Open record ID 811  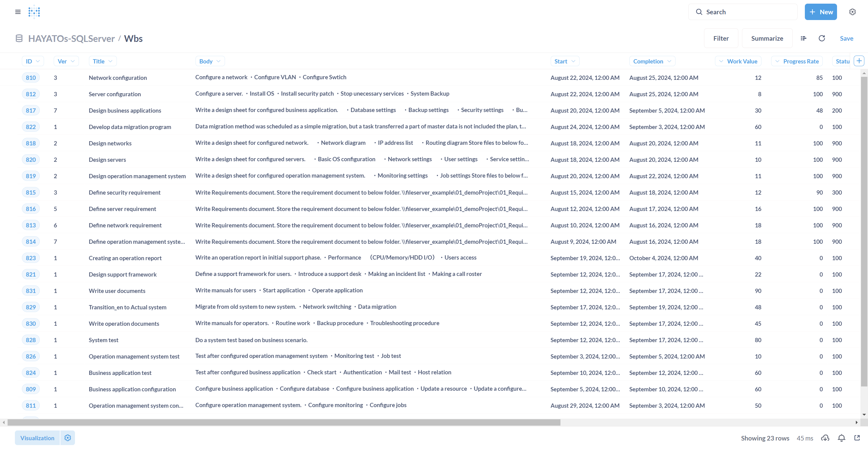(31, 405)
